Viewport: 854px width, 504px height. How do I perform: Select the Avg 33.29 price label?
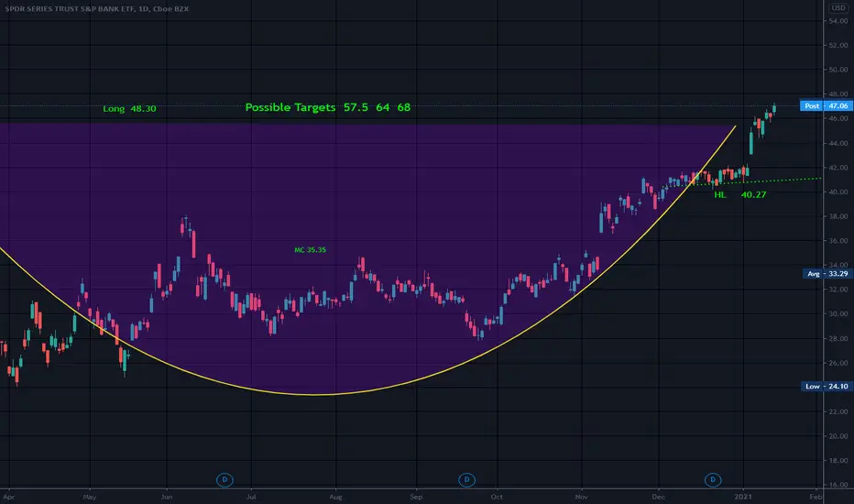826,273
